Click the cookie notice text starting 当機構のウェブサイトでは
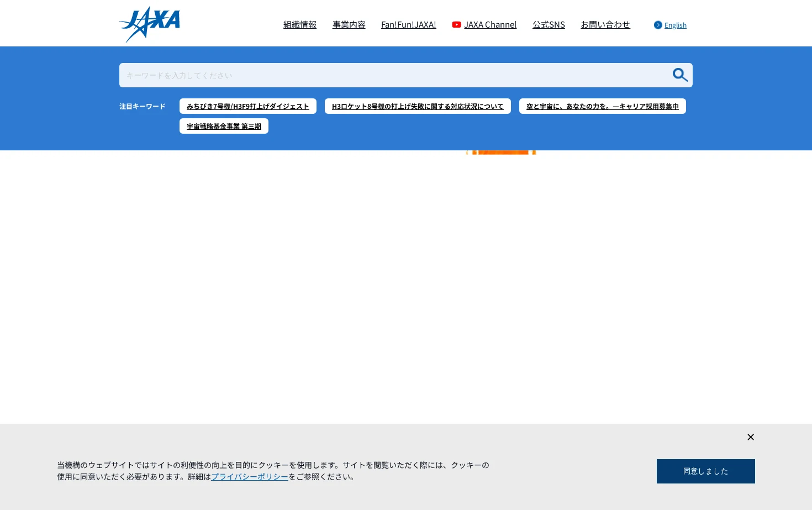Viewport: 812px width, 510px height. (x=273, y=471)
